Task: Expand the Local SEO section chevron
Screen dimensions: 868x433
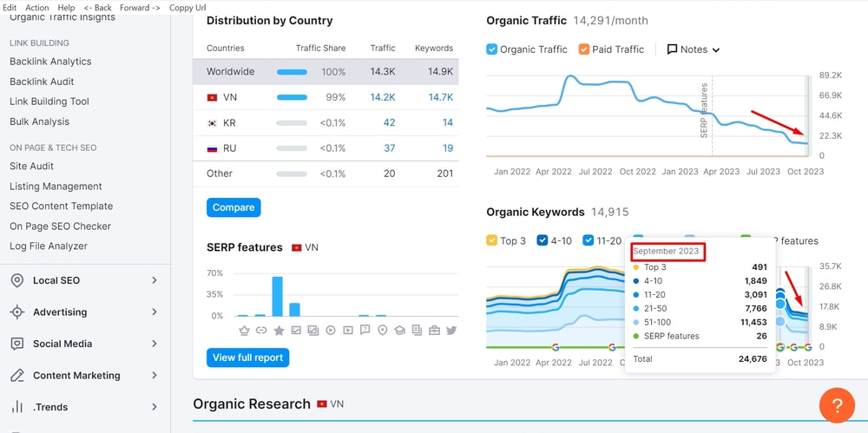Action: click(155, 281)
